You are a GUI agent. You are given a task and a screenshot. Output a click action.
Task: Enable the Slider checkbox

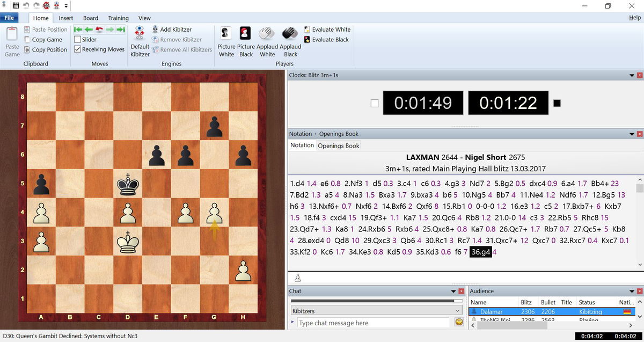coord(78,39)
